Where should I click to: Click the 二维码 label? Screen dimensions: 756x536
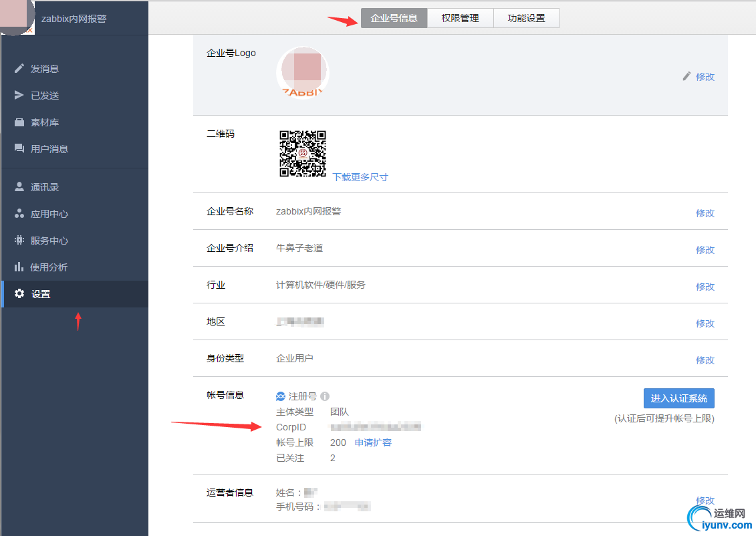pos(221,134)
